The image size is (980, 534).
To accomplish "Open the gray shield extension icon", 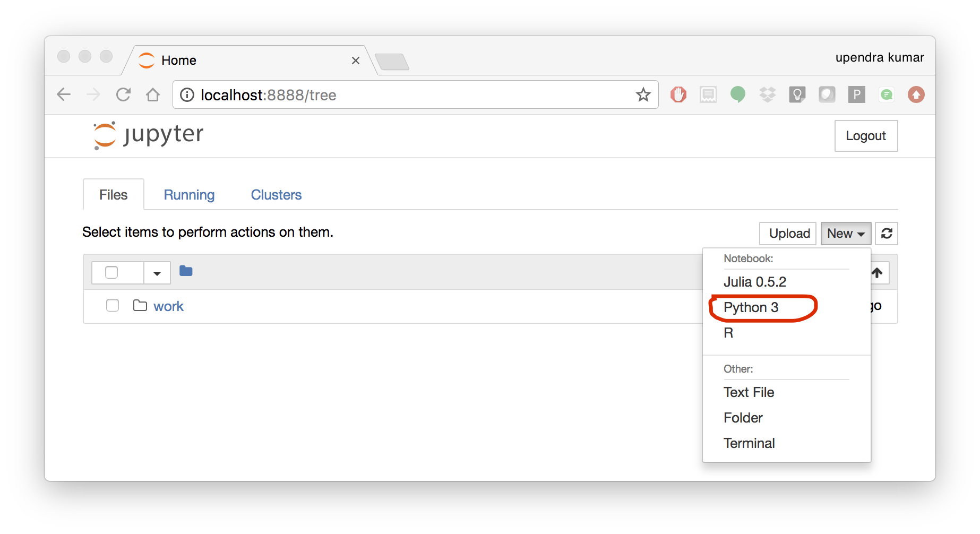I will [827, 95].
